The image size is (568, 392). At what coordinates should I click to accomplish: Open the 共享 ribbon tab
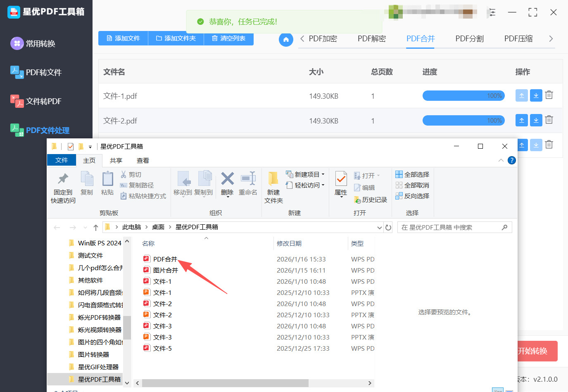pos(116,160)
